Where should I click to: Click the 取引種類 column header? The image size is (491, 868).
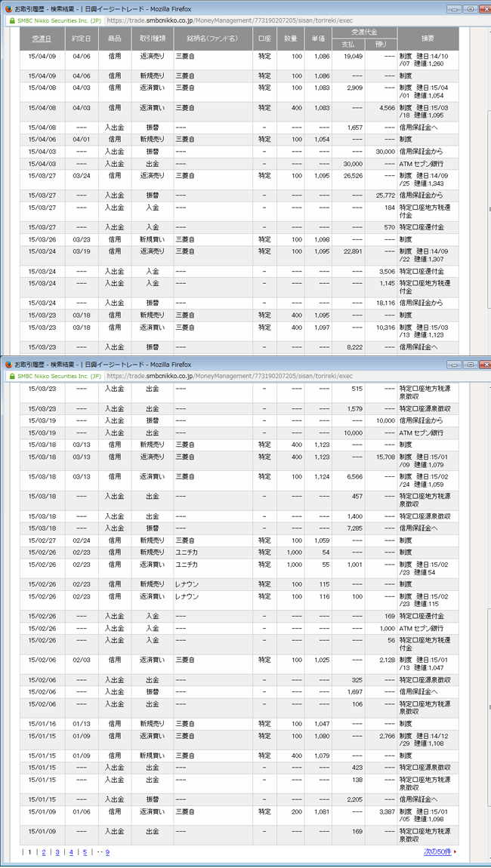[153, 38]
